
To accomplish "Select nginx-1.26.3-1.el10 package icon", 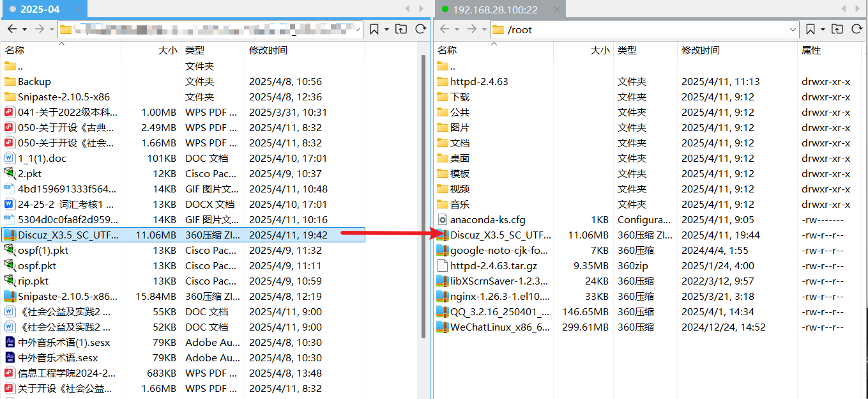I will point(443,296).
